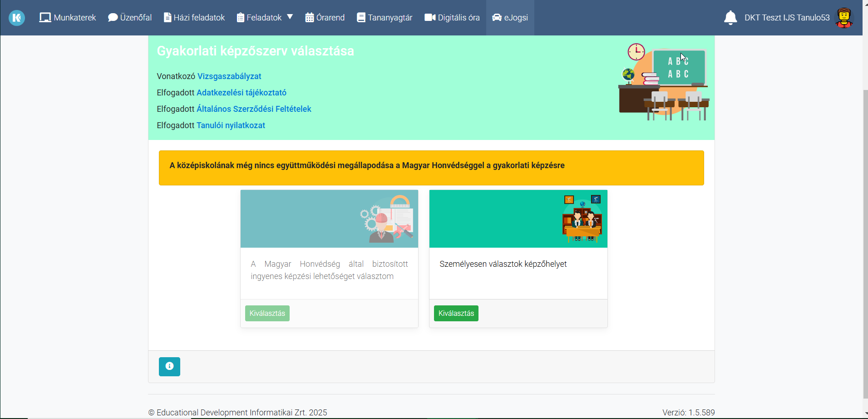Click the laptop icon beside Munkaterek
Image resolution: width=868 pixels, height=419 pixels.
pyautogui.click(x=45, y=18)
